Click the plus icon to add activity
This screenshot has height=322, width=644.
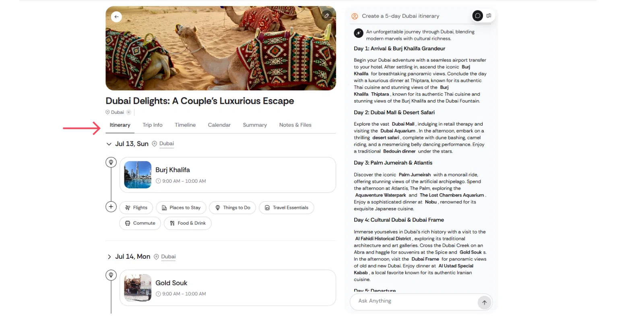pos(111,206)
